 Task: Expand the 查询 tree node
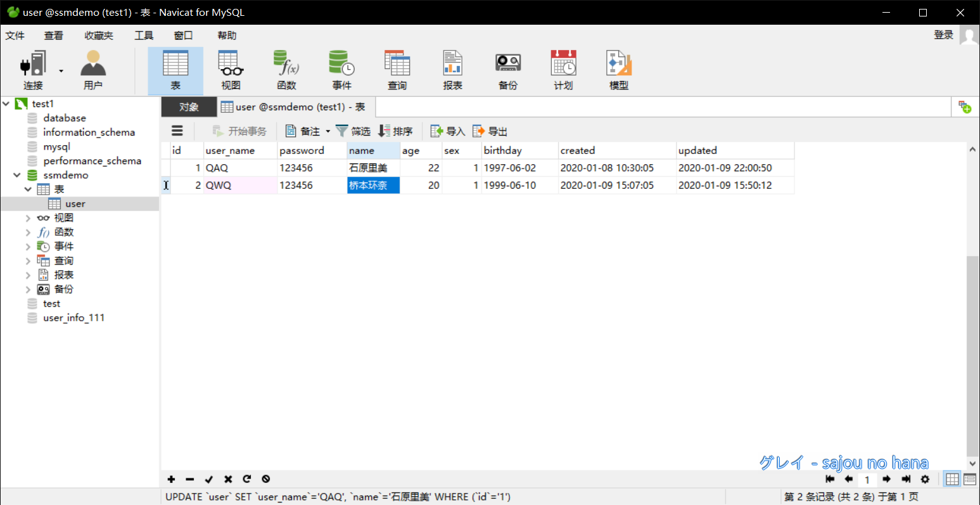[x=28, y=260]
